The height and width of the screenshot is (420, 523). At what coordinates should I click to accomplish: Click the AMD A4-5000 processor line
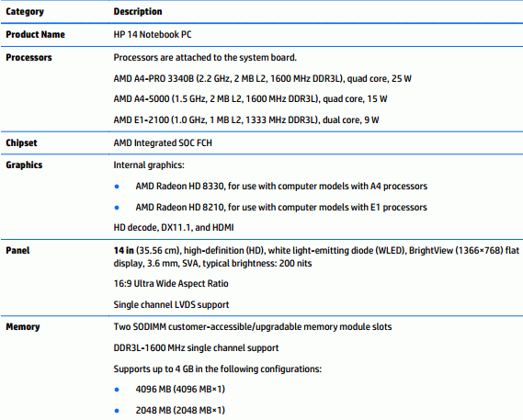[250, 99]
